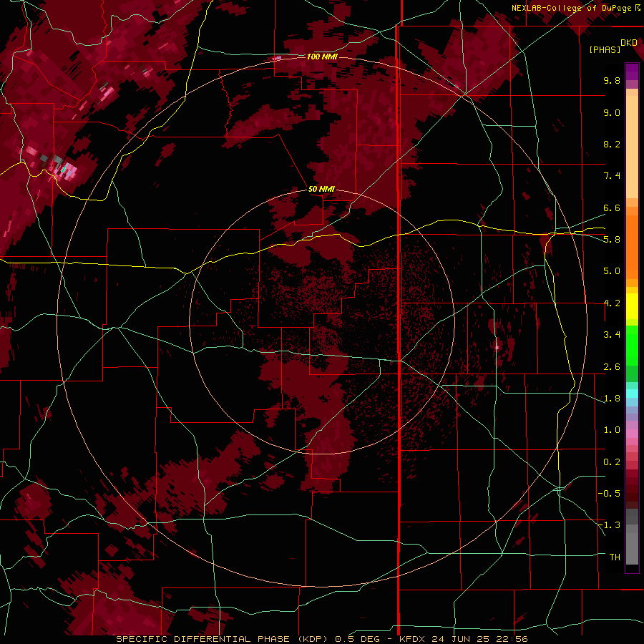
Task: Click the 2.6 legend value
Action: tap(612, 367)
